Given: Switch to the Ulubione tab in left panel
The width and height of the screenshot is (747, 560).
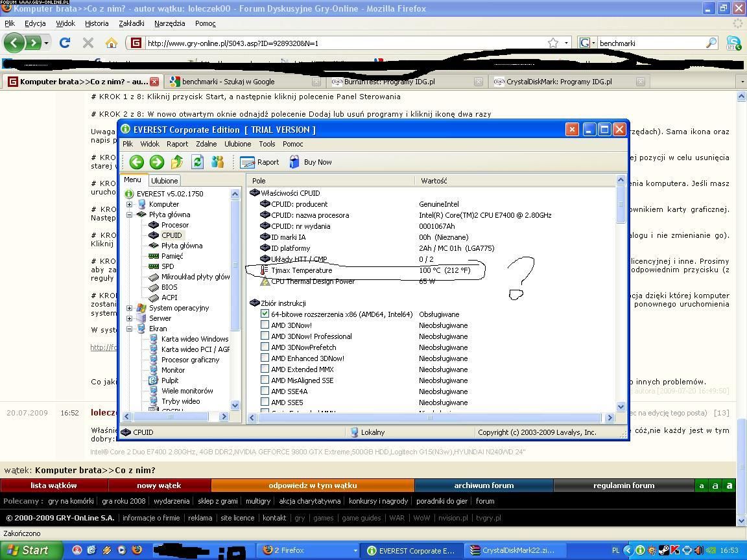Looking at the screenshot, I should coord(165,181).
